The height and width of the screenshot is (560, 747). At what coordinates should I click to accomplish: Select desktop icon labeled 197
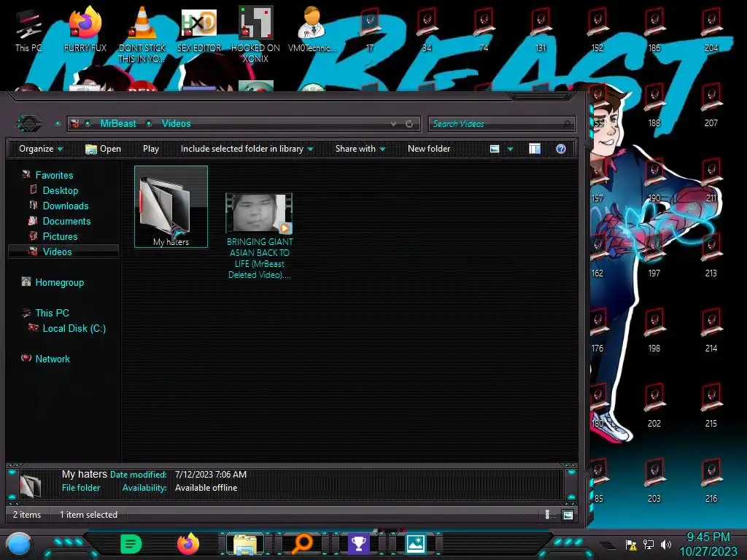(654, 255)
